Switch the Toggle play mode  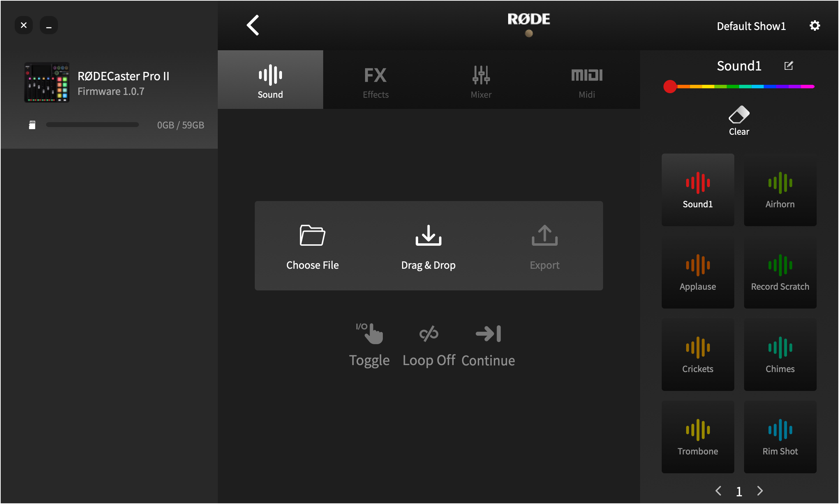(370, 345)
